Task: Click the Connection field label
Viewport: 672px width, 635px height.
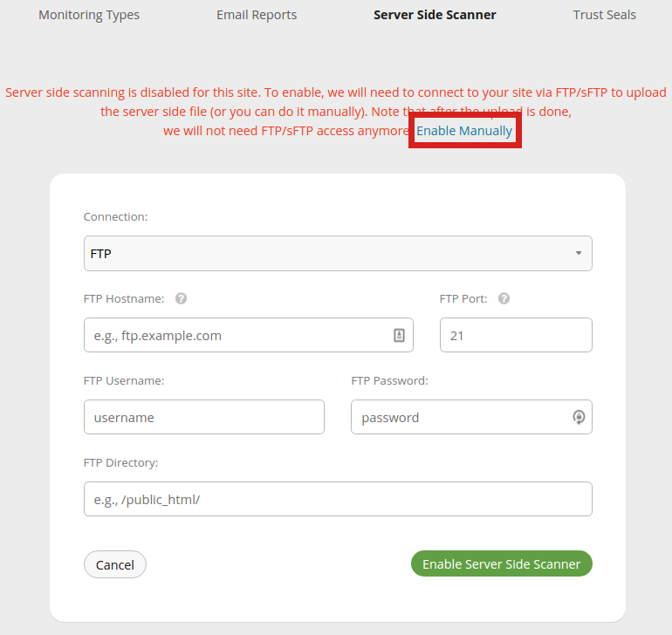Action: point(115,216)
